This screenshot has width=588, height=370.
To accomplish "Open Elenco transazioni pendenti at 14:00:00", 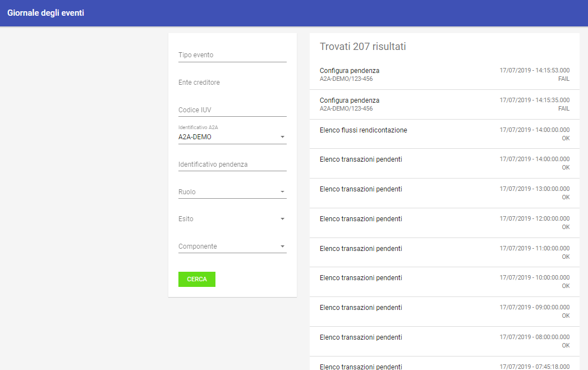I will coord(444,163).
